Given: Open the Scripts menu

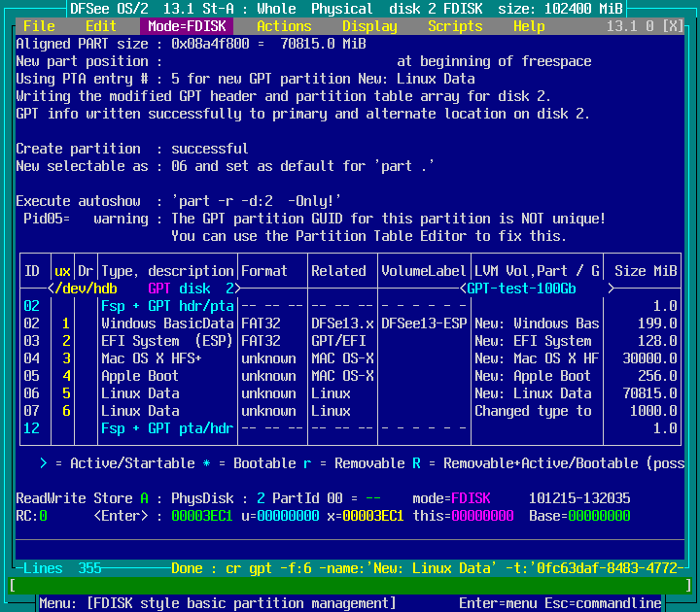Looking at the screenshot, I should 455,26.
